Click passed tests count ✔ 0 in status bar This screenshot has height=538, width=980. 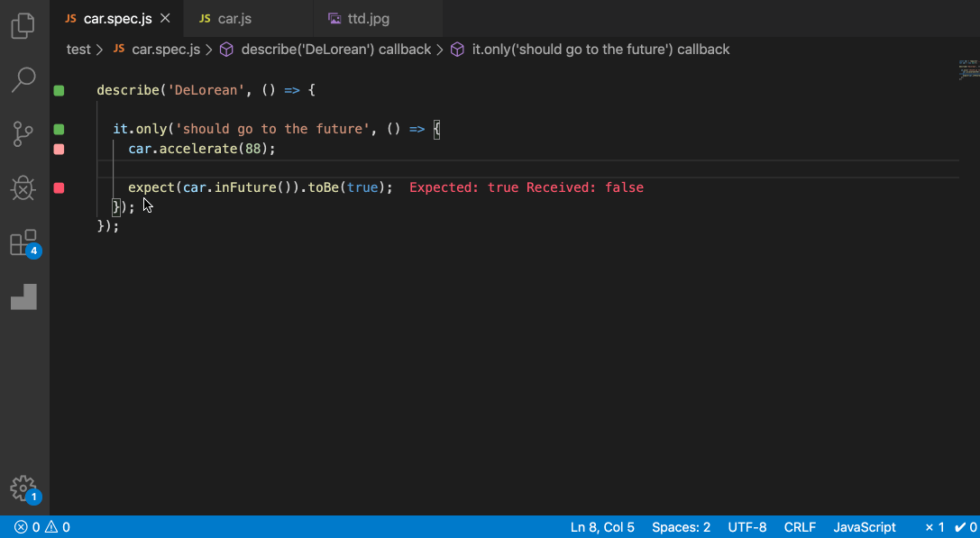coord(966,527)
